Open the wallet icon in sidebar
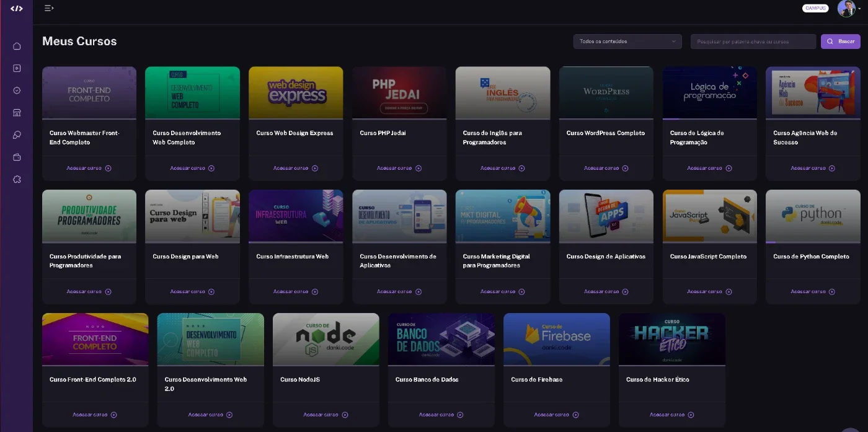Viewport: 868px width, 432px height. click(x=17, y=157)
